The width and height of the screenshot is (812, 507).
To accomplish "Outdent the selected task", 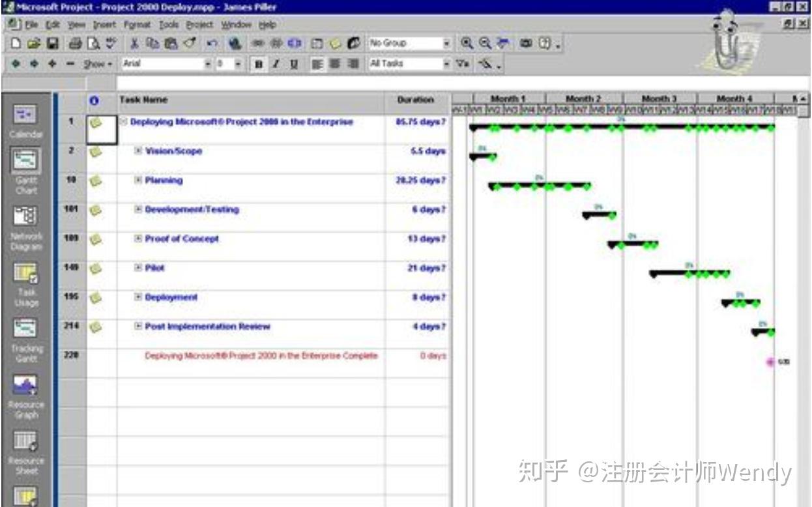I will tap(16, 64).
